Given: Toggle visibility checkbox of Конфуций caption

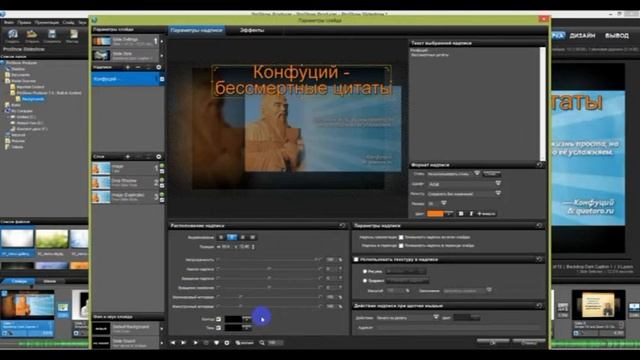Looking at the screenshot, I should 162,79.
